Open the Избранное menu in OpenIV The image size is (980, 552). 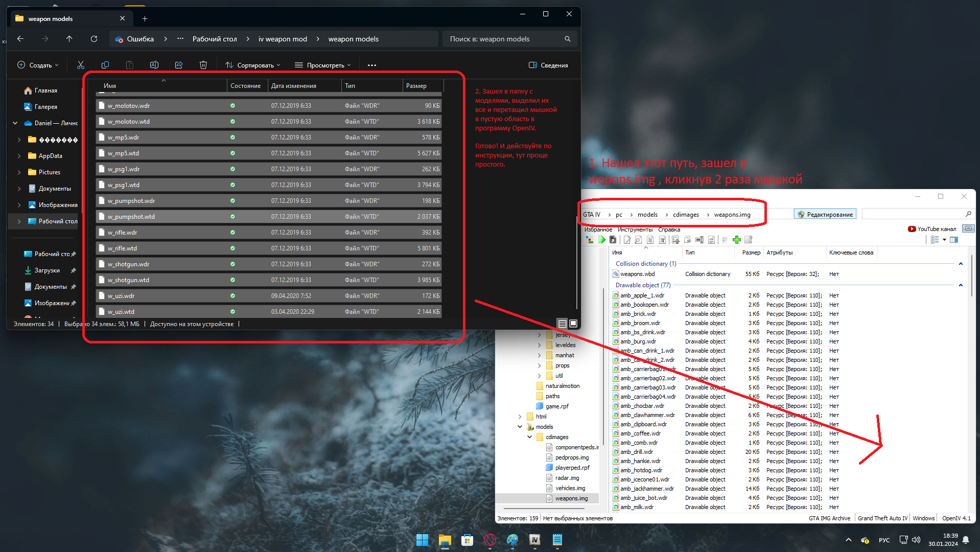pyautogui.click(x=598, y=229)
